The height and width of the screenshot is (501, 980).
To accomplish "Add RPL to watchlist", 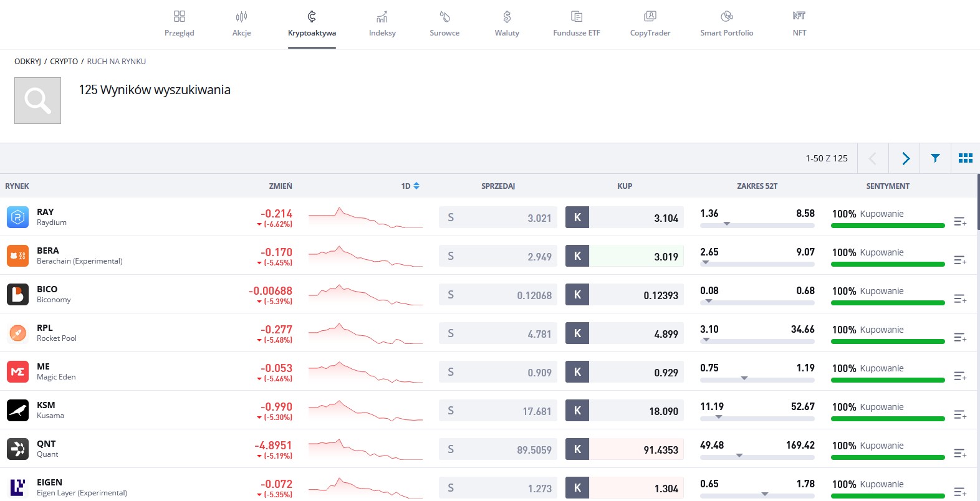I will click(960, 337).
